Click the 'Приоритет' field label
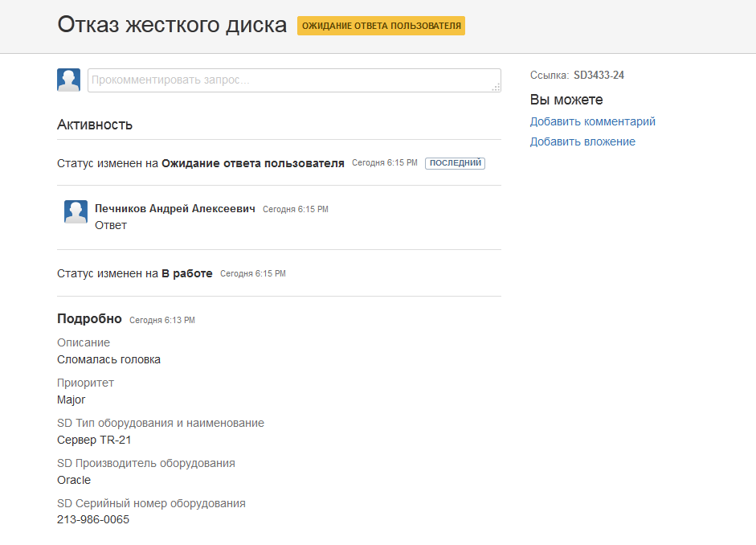The height and width of the screenshot is (545, 756). coord(85,383)
